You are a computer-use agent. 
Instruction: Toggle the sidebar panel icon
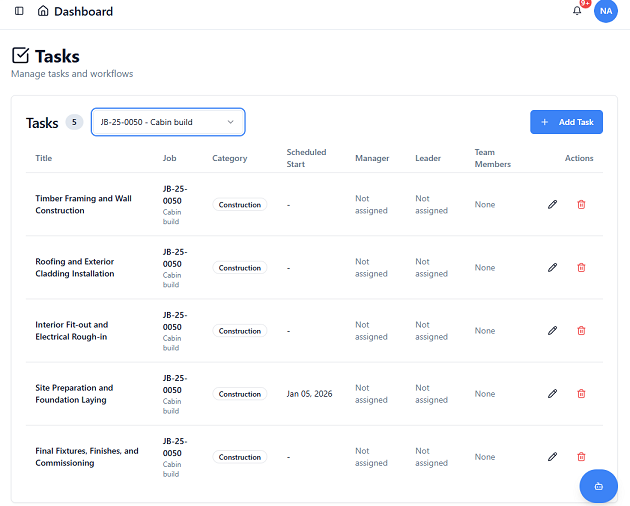click(19, 11)
